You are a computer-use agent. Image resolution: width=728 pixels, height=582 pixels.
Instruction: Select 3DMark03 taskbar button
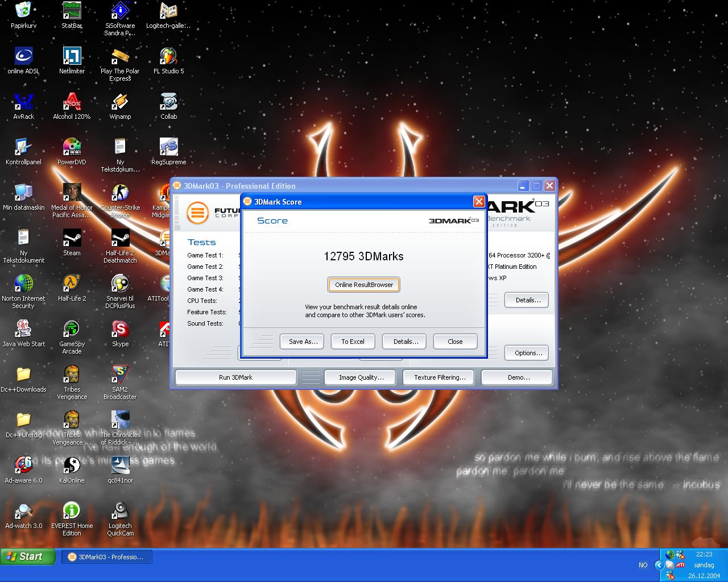coord(106,557)
